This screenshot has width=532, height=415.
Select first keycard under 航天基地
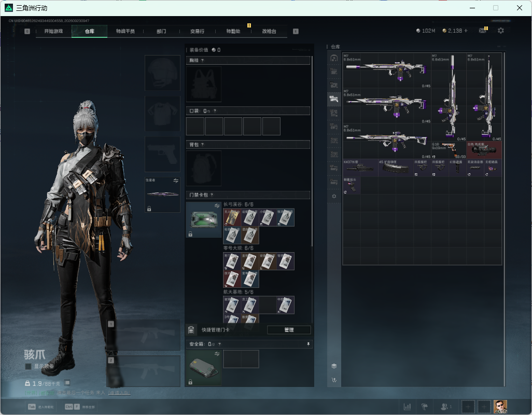[232, 305]
